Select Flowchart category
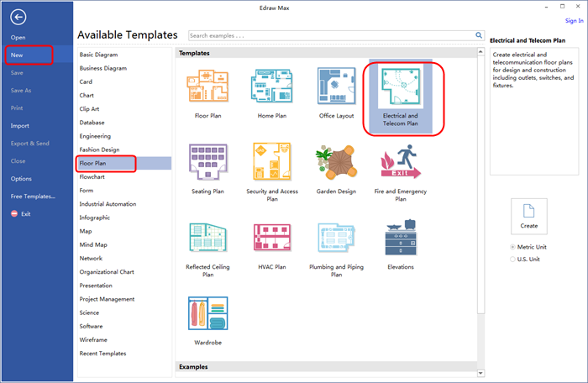 [92, 176]
